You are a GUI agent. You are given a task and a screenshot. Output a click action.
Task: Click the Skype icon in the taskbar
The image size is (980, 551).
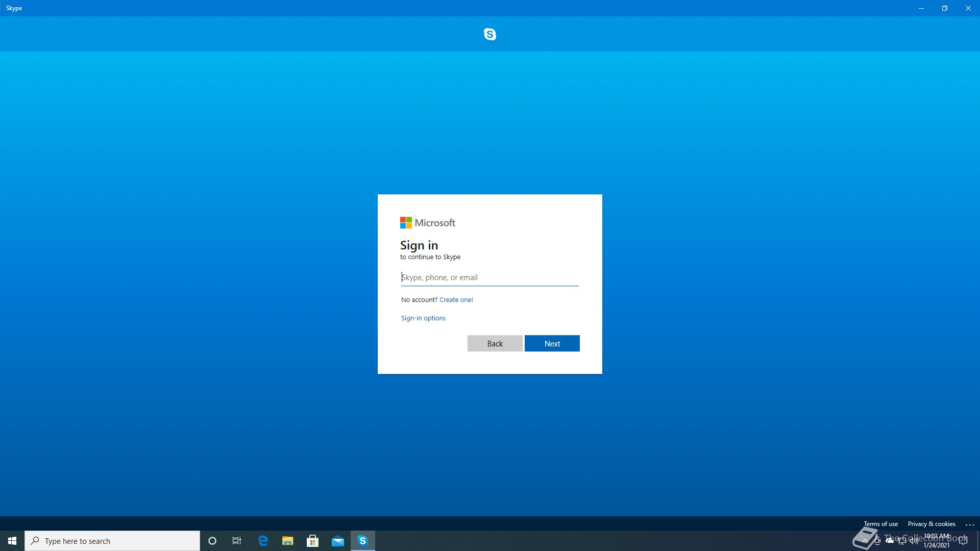point(362,541)
